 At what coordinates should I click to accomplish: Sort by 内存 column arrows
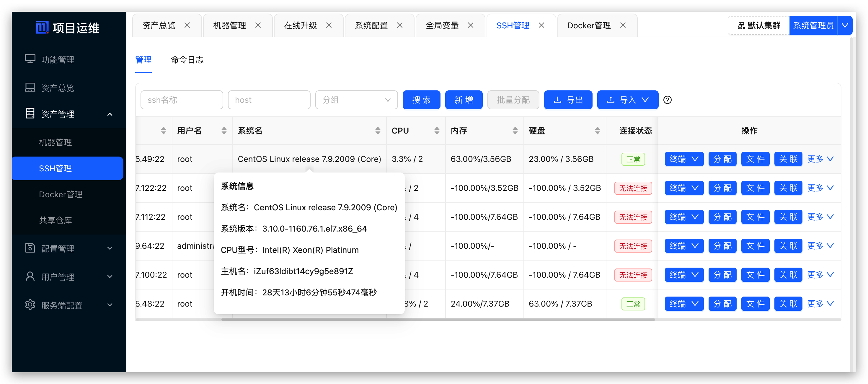click(x=515, y=131)
